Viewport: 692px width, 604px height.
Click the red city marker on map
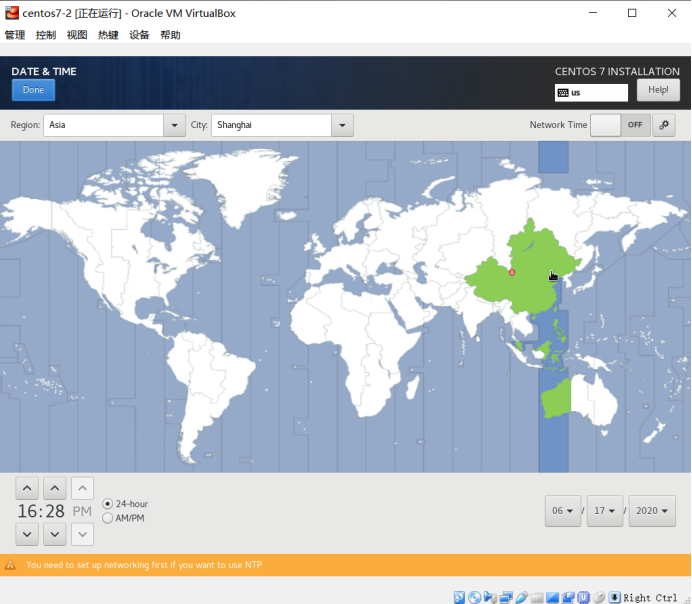[512, 272]
